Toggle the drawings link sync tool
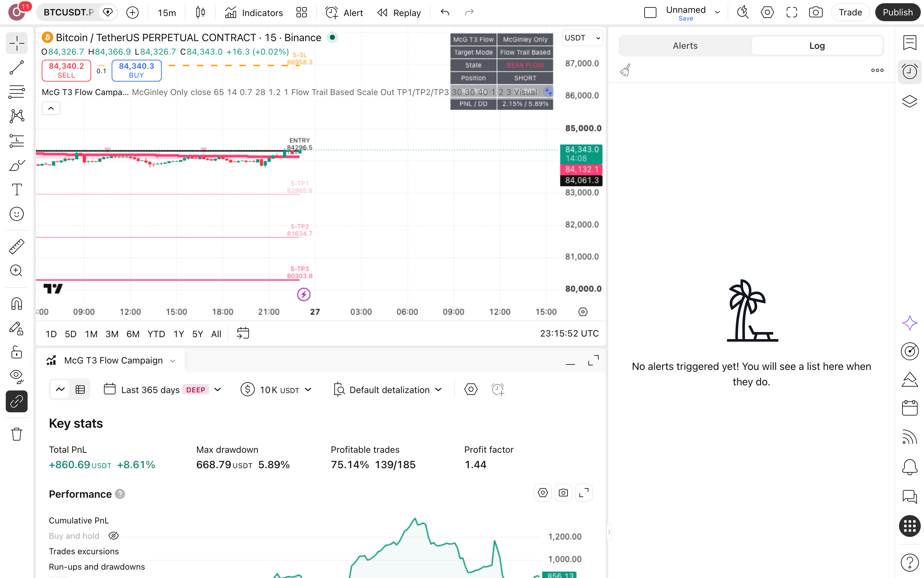Image resolution: width=924 pixels, height=578 pixels. pos(17,401)
